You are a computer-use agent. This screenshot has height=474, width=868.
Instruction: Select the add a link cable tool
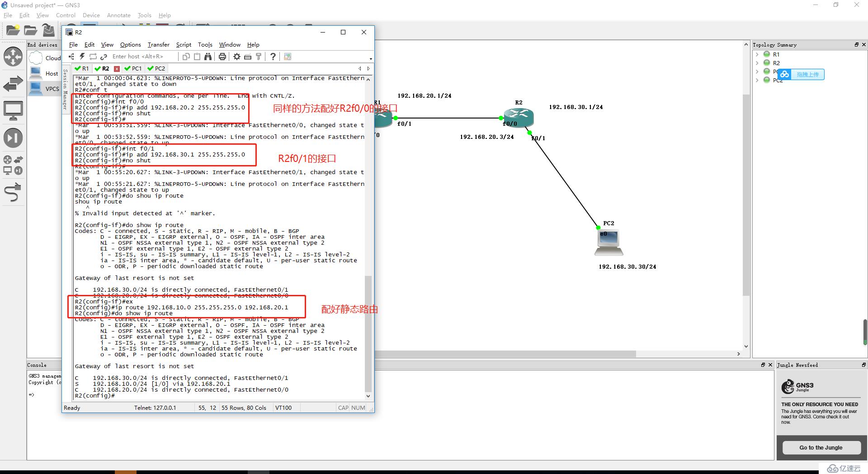coord(13,192)
